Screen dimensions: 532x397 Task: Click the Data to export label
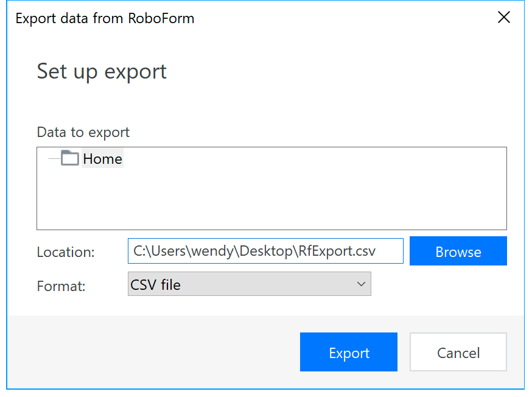click(x=83, y=132)
